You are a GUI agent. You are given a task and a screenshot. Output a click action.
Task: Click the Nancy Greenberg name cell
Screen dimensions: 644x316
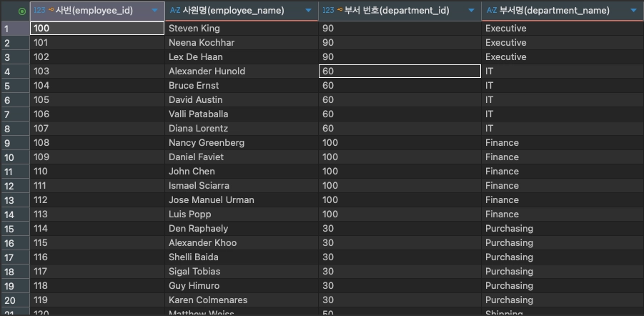coord(242,143)
